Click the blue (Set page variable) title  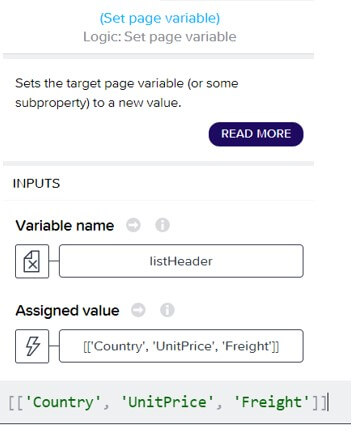[160, 18]
